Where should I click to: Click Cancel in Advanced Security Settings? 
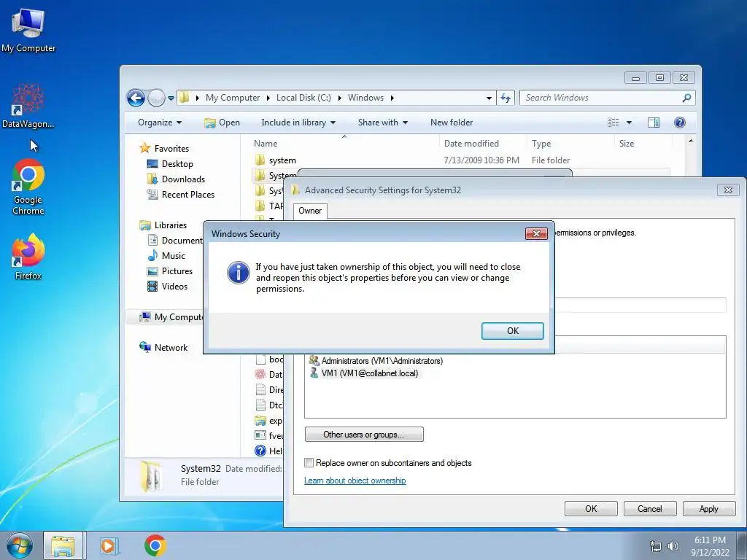pos(650,508)
